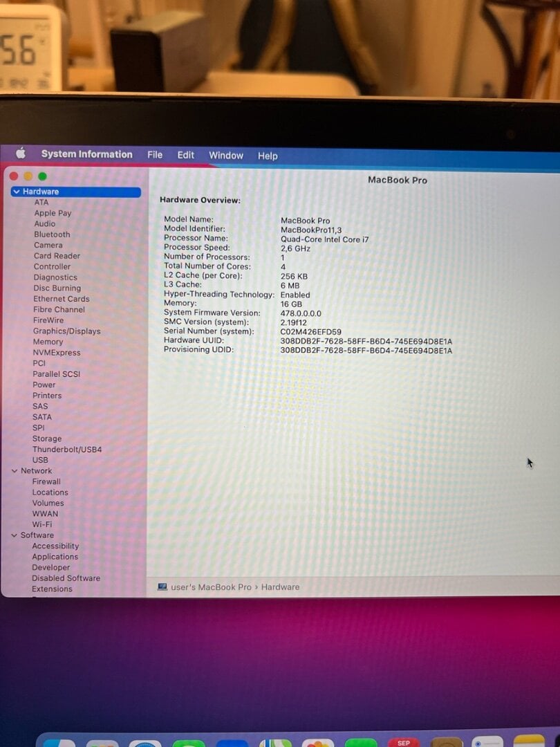Open the File menu

tap(155, 155)
